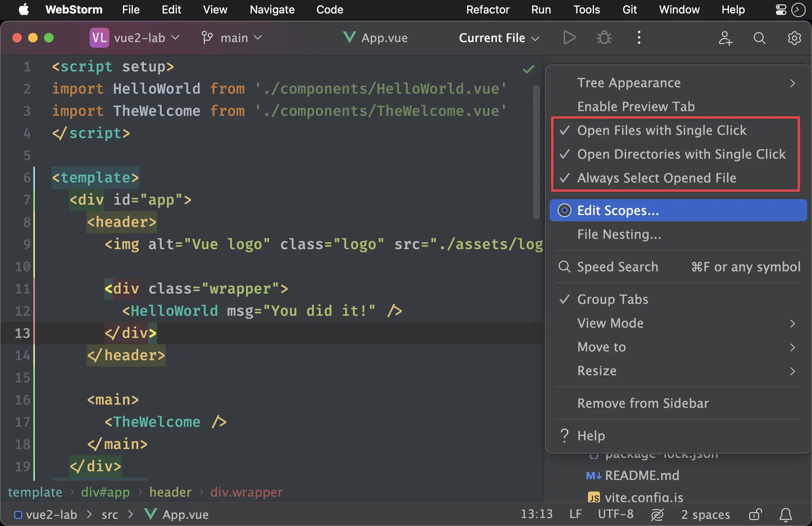The height and width of the screenshot is (526, 812).
Task: Click the JS icon beside vite.config.js
Action: (x=594, y=497)
